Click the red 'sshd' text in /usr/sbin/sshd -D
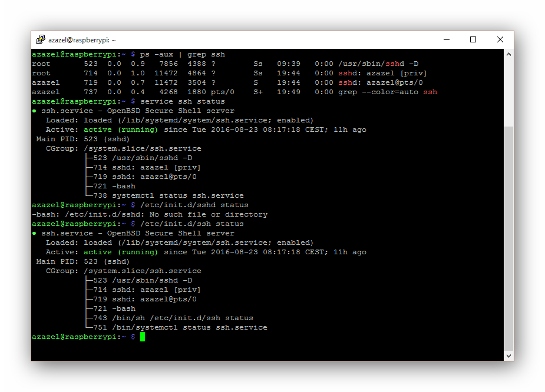Image resolution: width=545 pixels, height=392 pixels. coord(395,64)
